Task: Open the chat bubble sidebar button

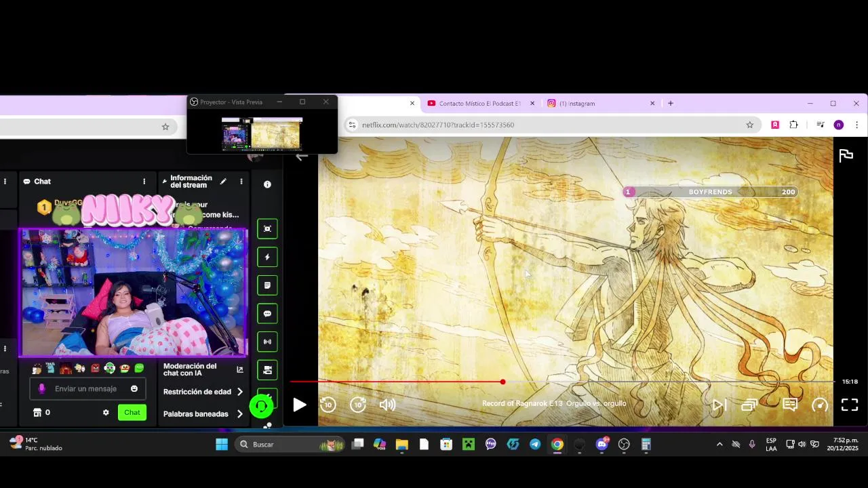Action: click(267, 314)
